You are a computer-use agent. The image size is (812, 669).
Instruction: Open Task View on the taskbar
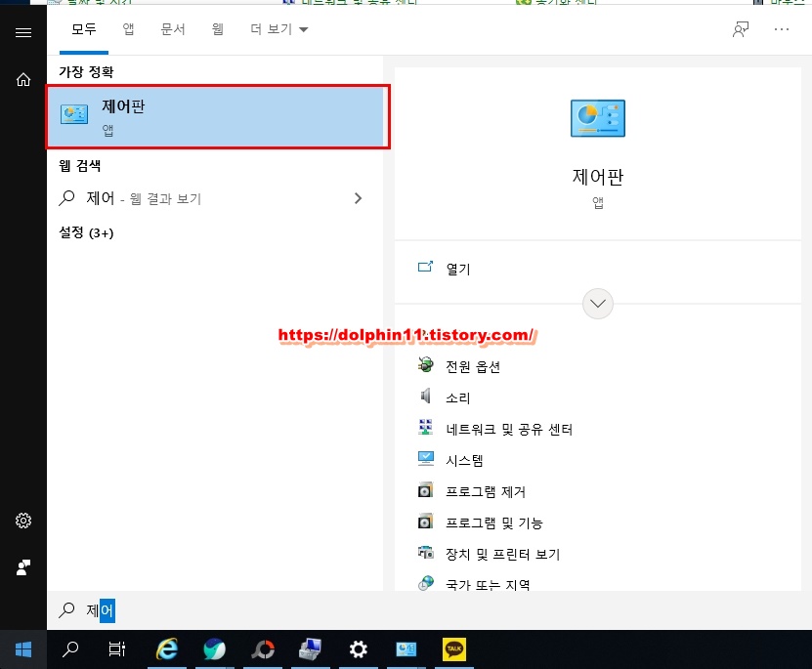click(117, 649)
